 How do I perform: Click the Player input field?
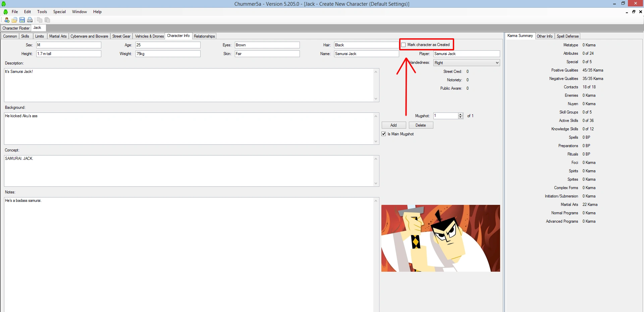pos(467,54)
